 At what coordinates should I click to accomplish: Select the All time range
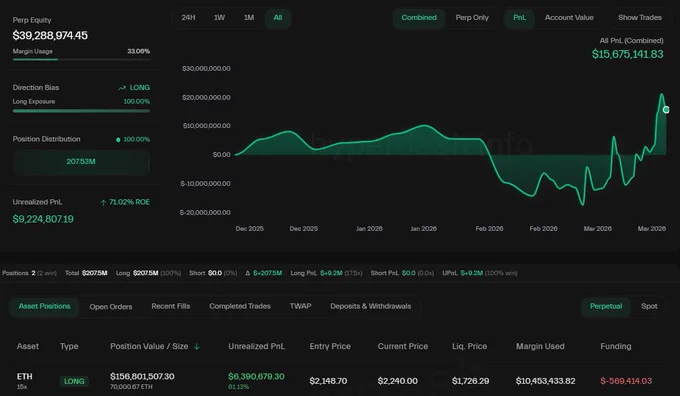click(x=278, y=18)
